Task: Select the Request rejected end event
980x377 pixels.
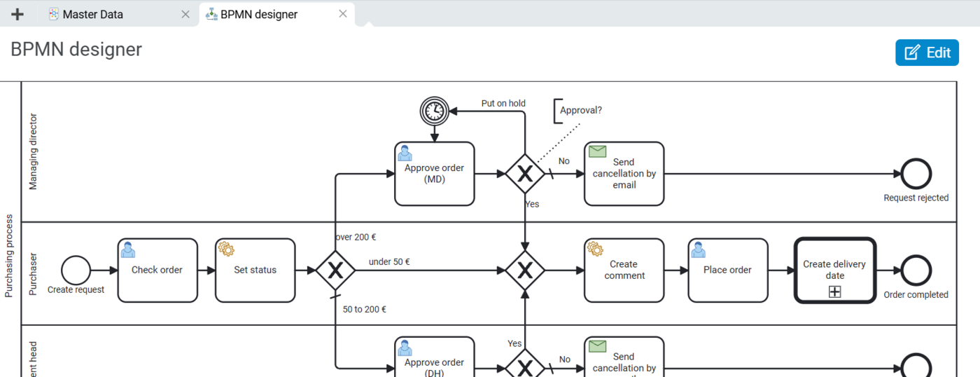Action: pos(916,174)
